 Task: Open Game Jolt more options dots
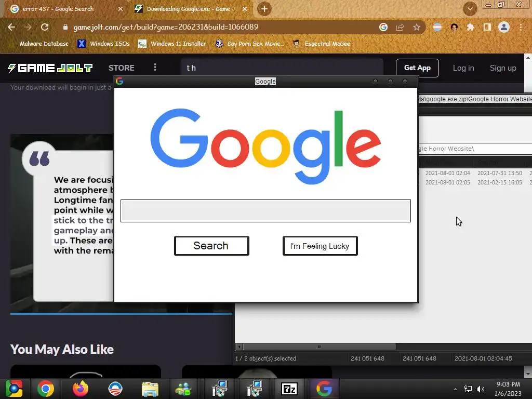(x=155, y=67)
